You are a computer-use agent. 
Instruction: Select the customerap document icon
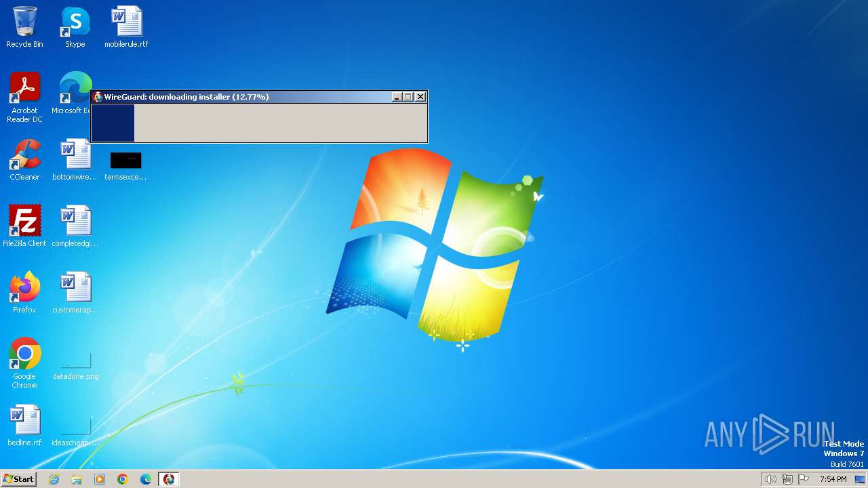(x=75, y=293)
